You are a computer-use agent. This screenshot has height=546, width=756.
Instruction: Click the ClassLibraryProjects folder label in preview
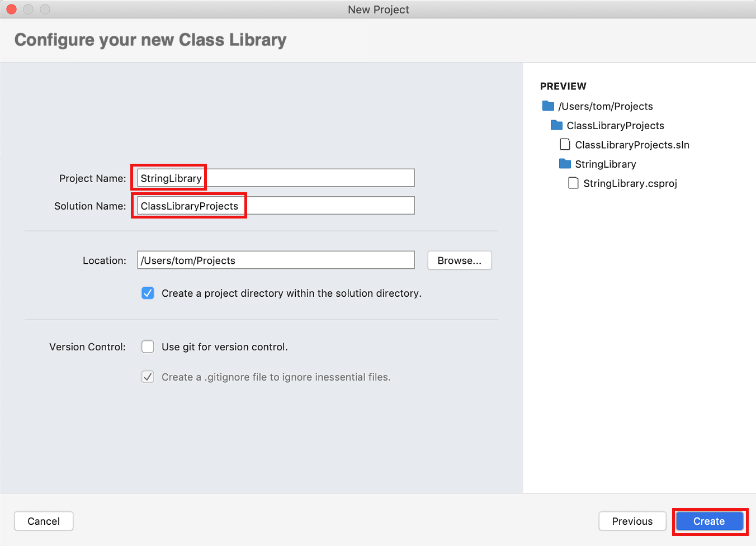tap(615, 125)
